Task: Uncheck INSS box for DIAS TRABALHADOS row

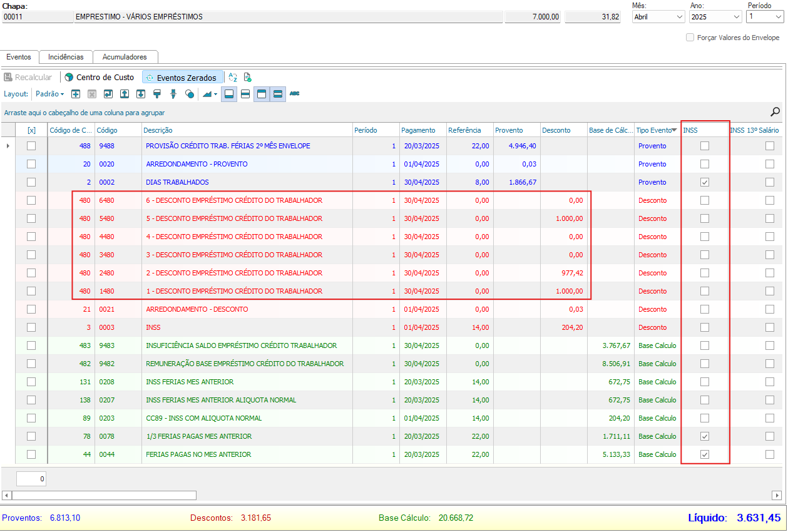Action: pyautogui.click(x=705, y=182)
